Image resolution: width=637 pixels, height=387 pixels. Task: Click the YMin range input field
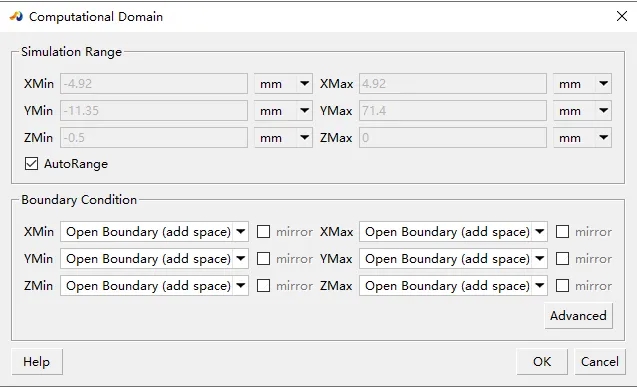[x=154, y=110]
